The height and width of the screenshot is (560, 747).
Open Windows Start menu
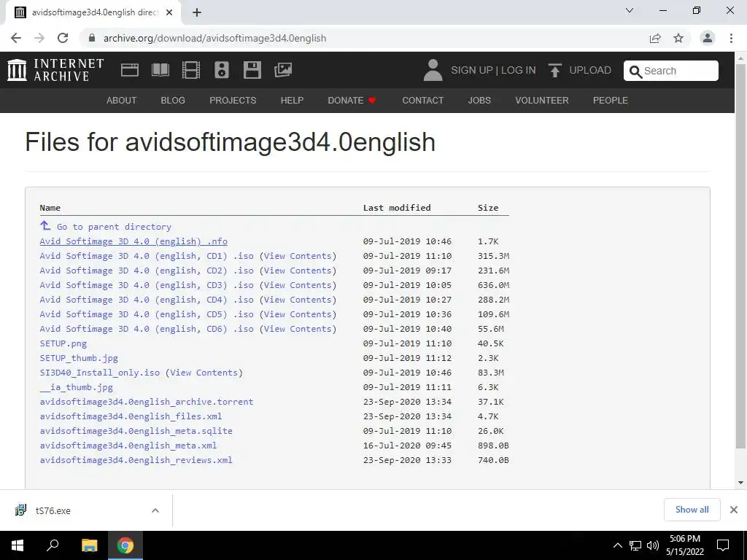(18, 545)
